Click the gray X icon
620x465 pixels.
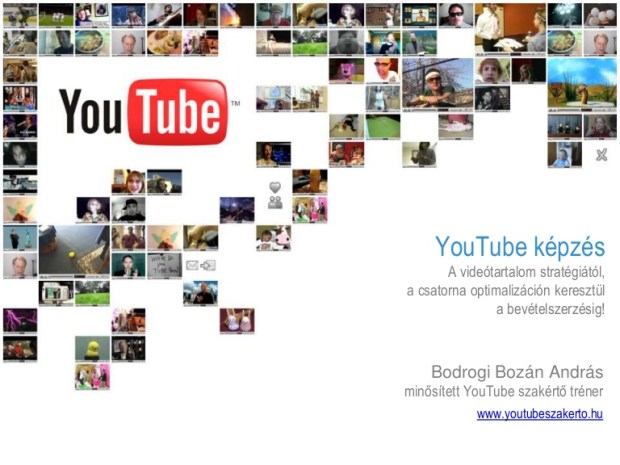601,155
